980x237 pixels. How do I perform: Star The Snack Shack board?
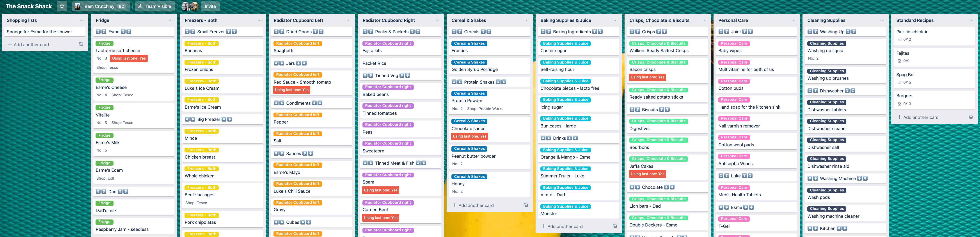(62, 6)
